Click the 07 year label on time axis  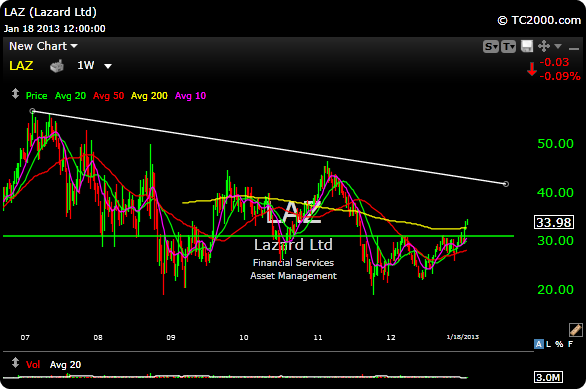tap(25, 337)
